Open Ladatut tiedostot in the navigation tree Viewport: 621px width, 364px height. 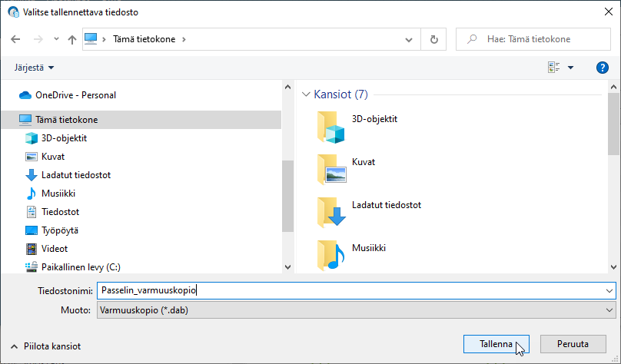[x=76, y=175]
